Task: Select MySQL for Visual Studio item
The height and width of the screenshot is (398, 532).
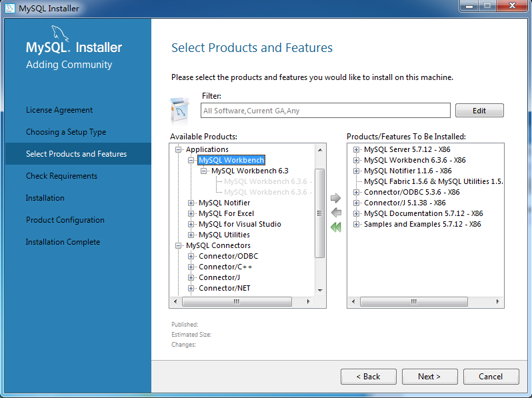Action: coord(240,224)
